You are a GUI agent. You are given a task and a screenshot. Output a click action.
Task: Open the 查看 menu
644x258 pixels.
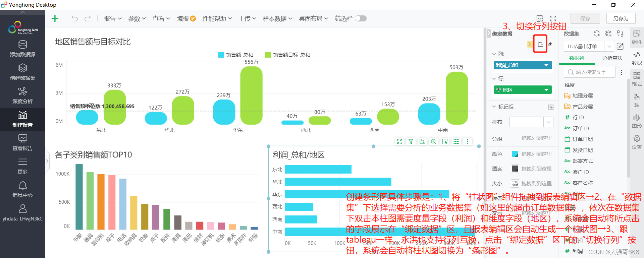161,18
